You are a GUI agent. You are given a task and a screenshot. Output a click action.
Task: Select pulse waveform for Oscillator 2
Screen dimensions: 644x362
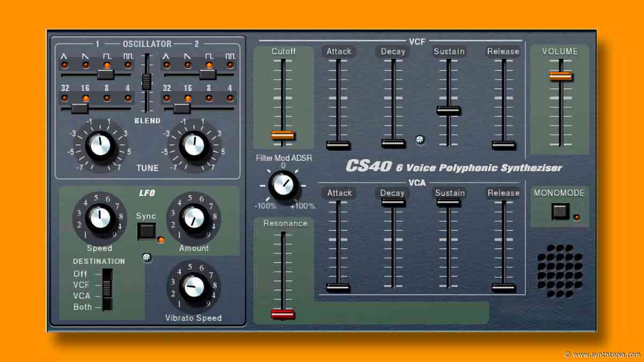[230, 65]
